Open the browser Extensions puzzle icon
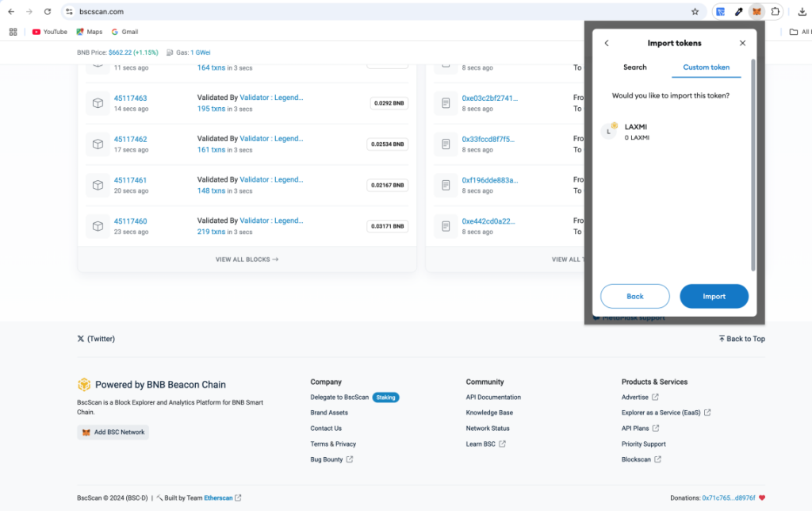This screenshot has width=812, height=511. (775, 12)
